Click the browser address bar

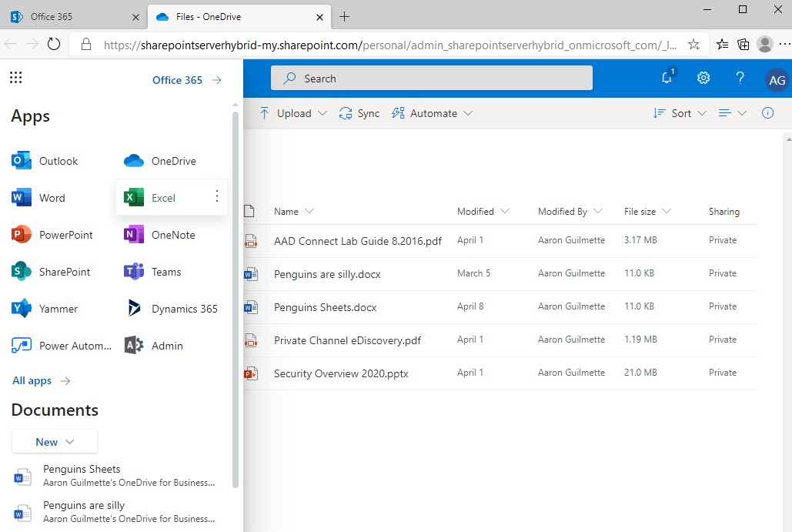click(390, 45)
